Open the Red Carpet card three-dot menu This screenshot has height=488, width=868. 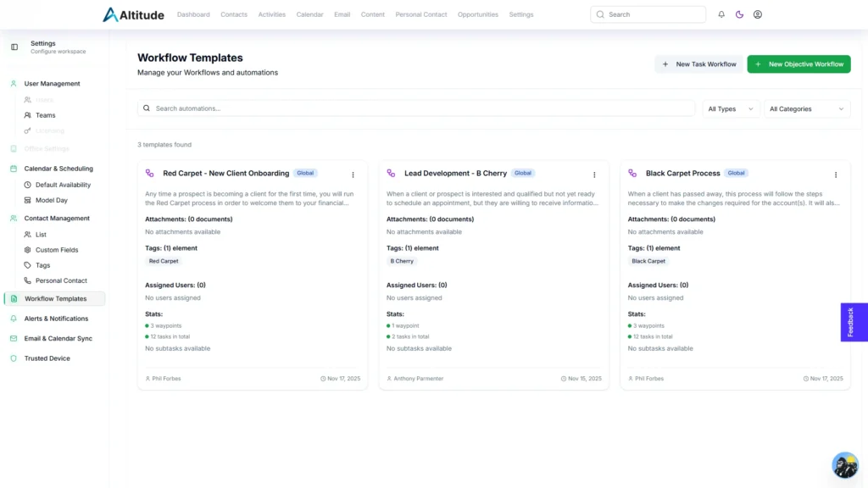(x=353, y=175)
